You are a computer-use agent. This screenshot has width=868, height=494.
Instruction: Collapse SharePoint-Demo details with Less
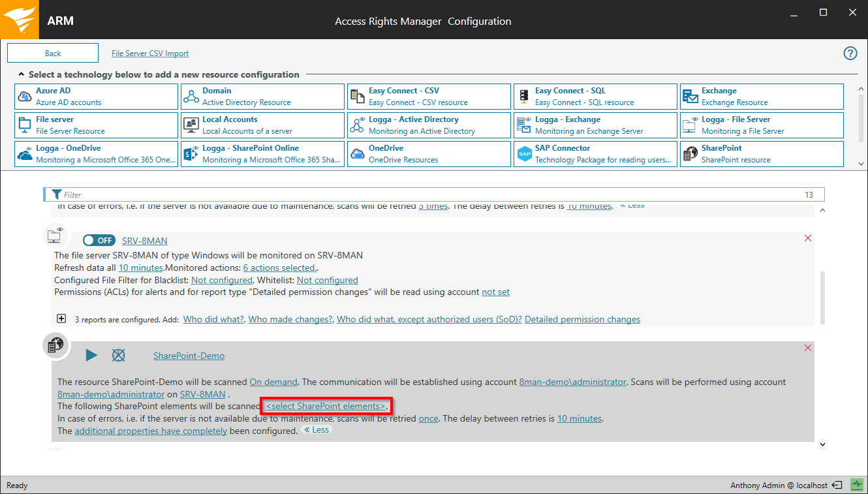pyautogui.click(x=317, y=430)
